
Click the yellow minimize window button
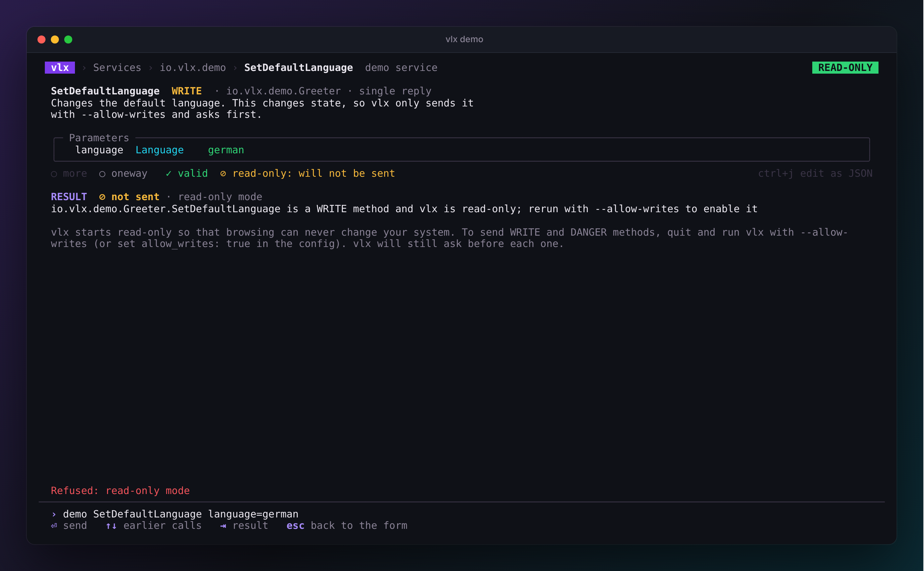click(55, 39)
